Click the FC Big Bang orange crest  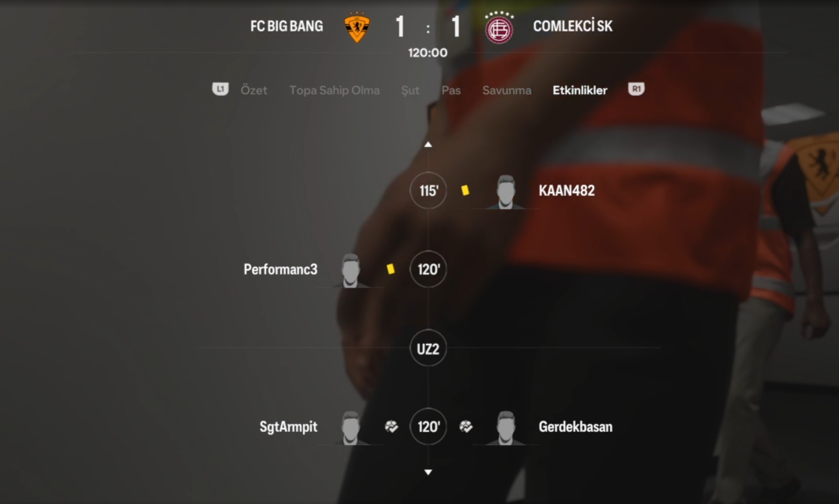click(x=357, y=27)
